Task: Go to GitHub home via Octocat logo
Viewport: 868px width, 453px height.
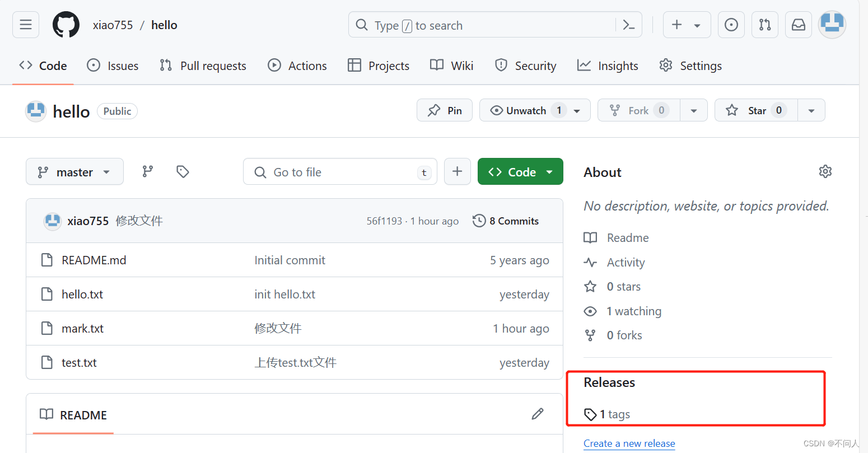Action: (x=66, y=25)
